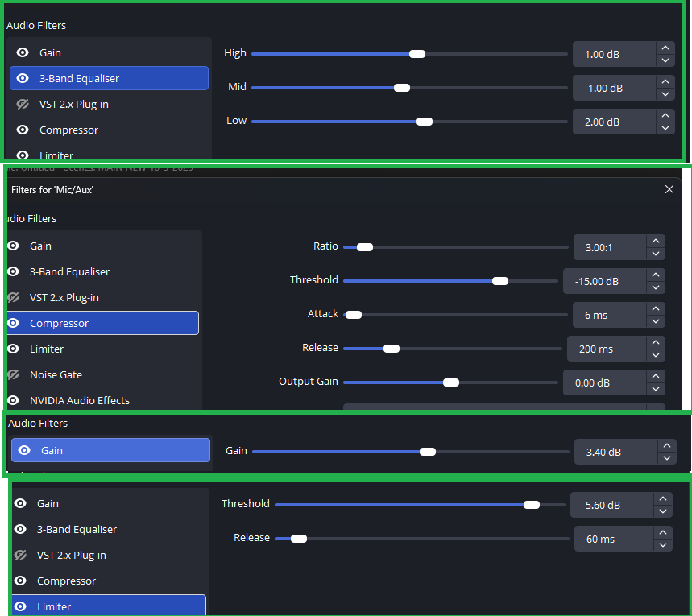Decrease the Low value with its down arrow

tap(665, 128)
